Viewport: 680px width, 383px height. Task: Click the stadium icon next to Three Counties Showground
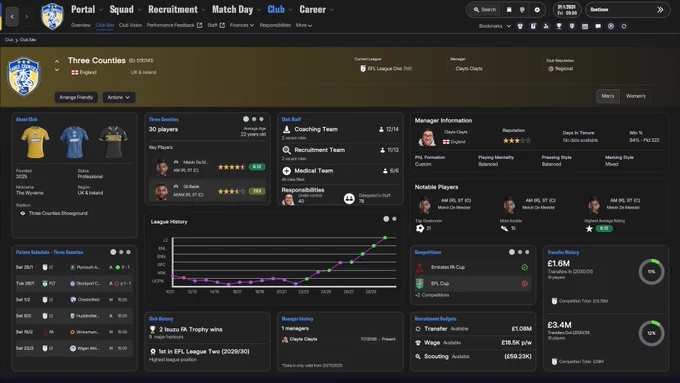23,213
